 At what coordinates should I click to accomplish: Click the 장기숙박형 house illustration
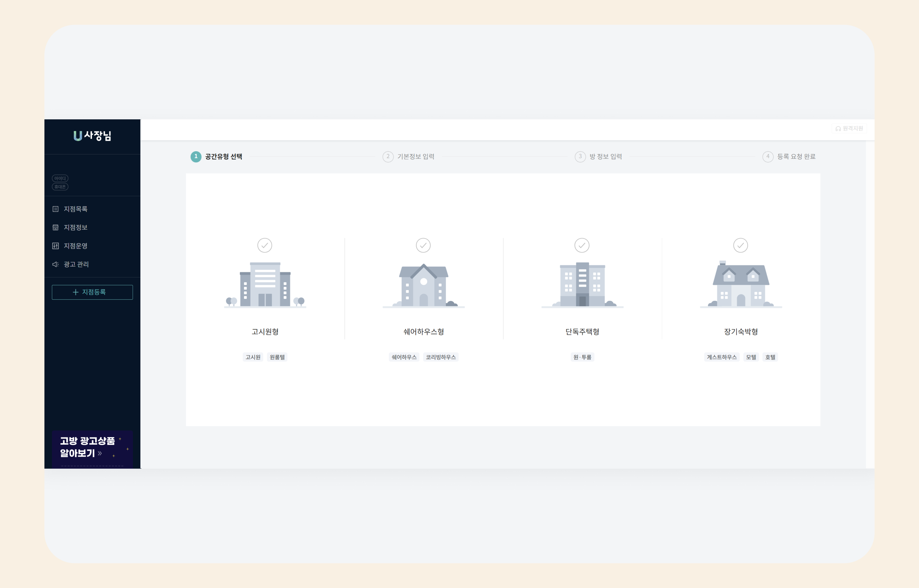[x=741, y=285]
